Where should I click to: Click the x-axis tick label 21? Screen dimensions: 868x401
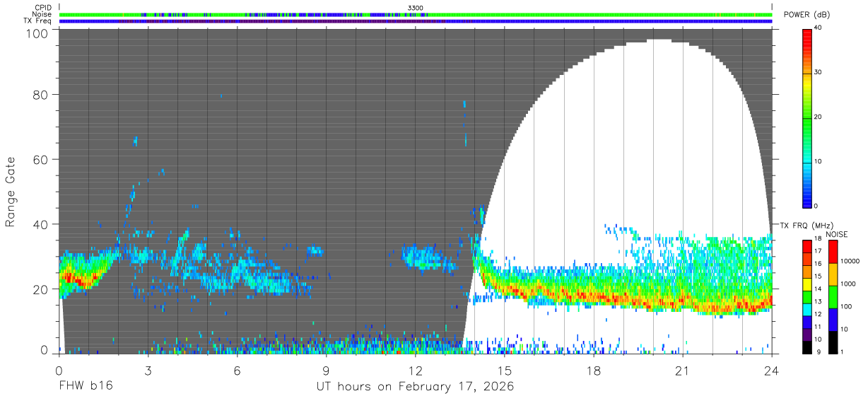682,370
